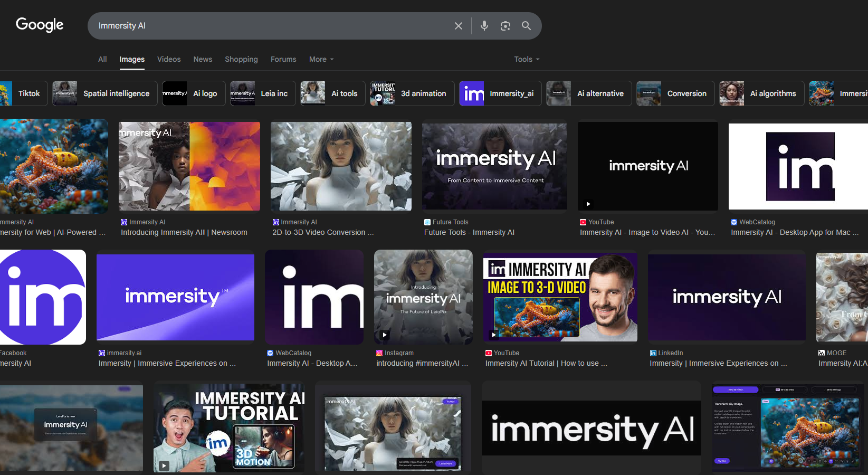Click the Instagram favicon under the LeiaPix post
Screen dimensions: 868x475
[379, 353]
